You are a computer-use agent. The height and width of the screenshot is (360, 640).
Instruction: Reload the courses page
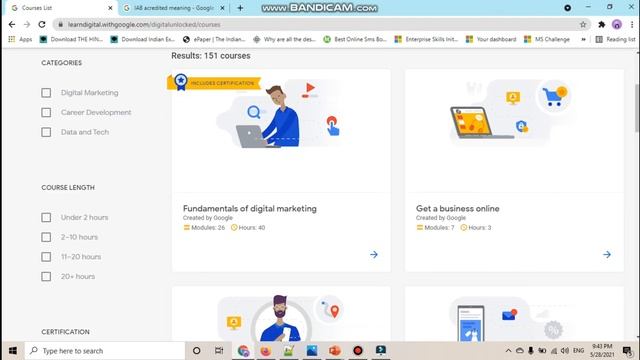pos(42,24)
